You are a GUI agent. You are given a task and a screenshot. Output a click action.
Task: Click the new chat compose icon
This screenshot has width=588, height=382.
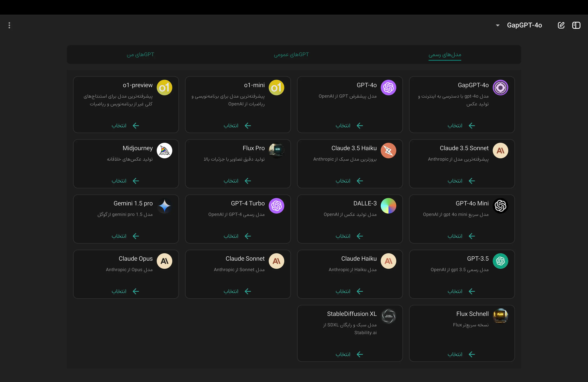pos(561,25)
